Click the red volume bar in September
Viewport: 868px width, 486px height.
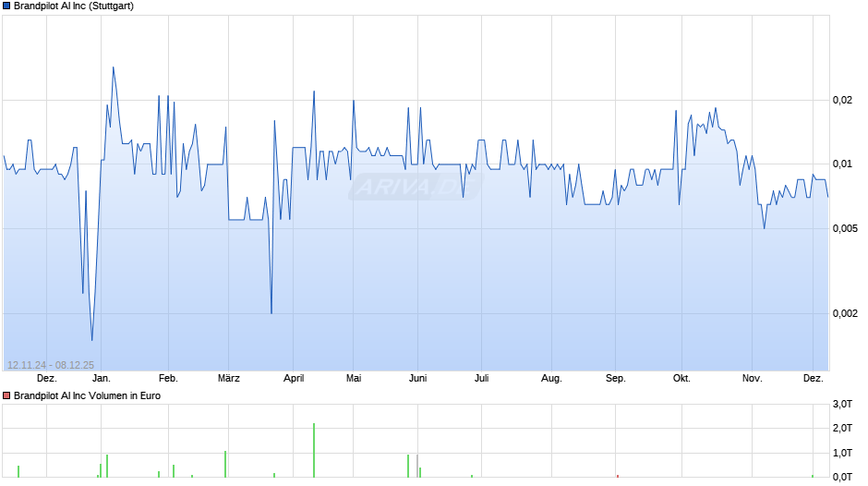[617, 476]
